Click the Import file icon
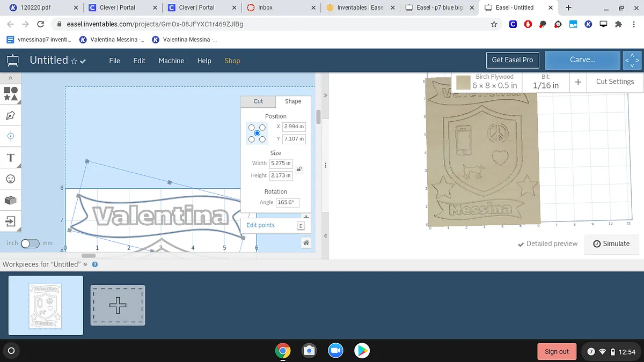Viewport: 644px width, 362px height. pos(11,221)
